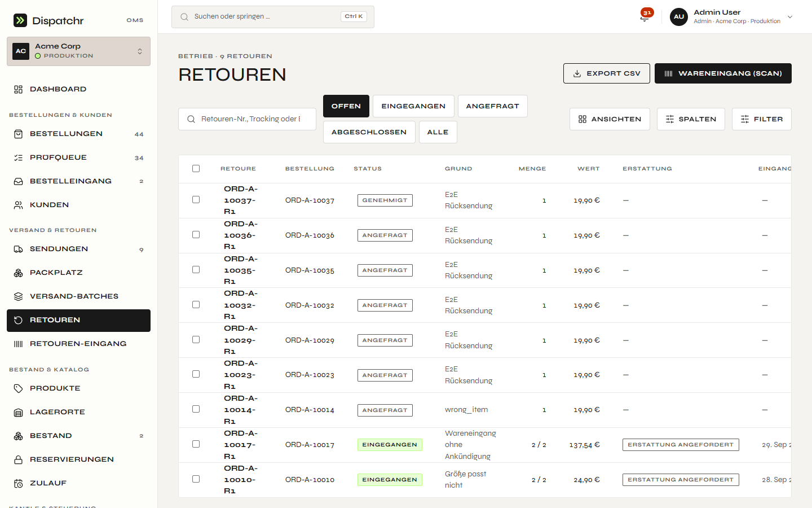Toggle the select-all checkbox in table header

click(x=196, y=168)
